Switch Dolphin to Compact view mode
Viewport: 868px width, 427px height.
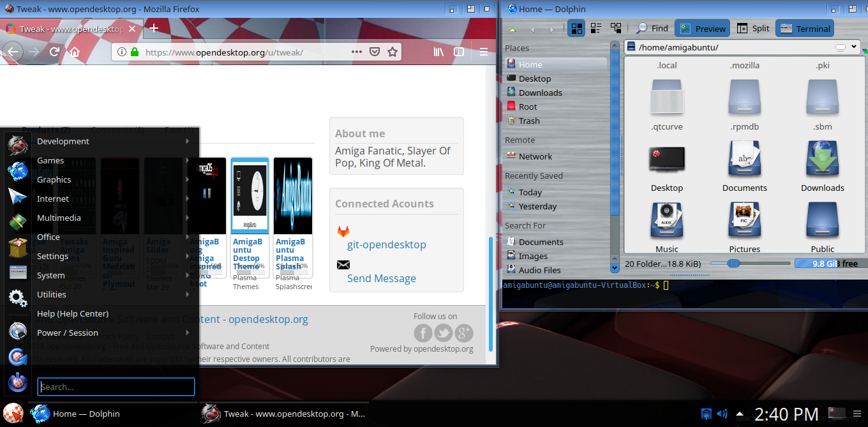pos(596,28)
